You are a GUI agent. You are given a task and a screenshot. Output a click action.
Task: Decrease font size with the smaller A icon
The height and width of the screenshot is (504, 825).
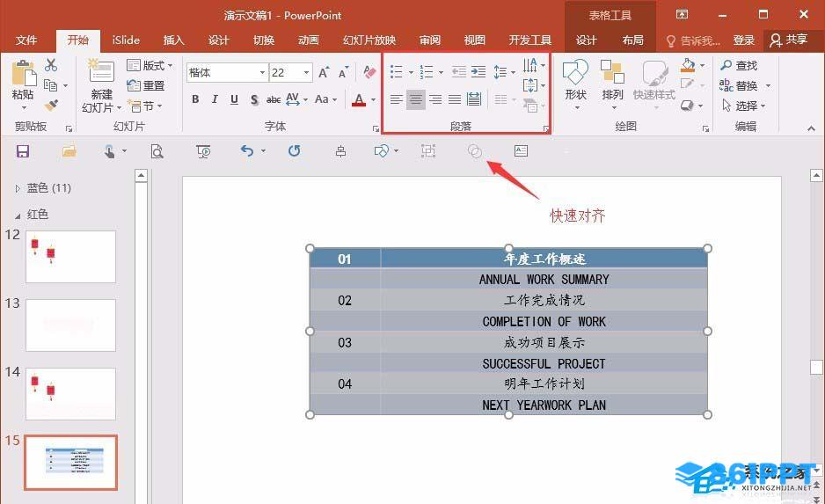click(344, 73)
